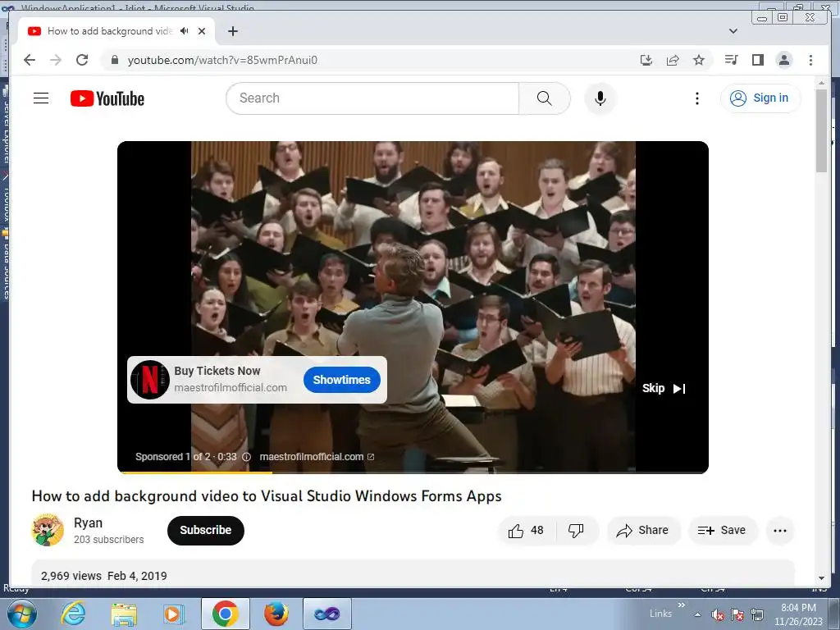Viewport: 840px width, 630px height.
Task: Launch Internet Explorer from the taskbar
Action: click(73, 614)
